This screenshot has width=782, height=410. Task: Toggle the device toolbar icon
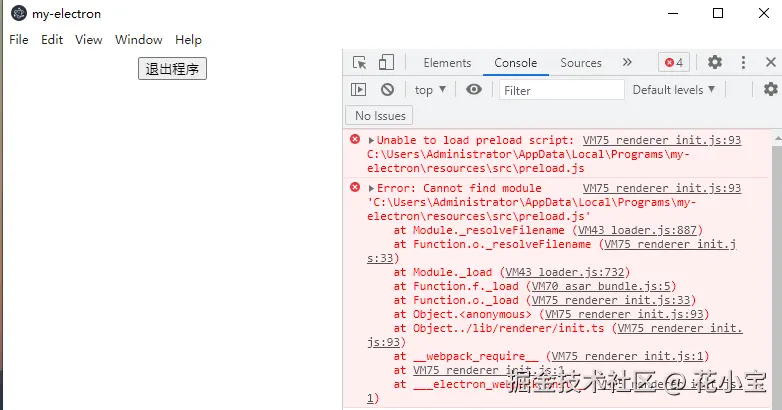click(386, 63)
